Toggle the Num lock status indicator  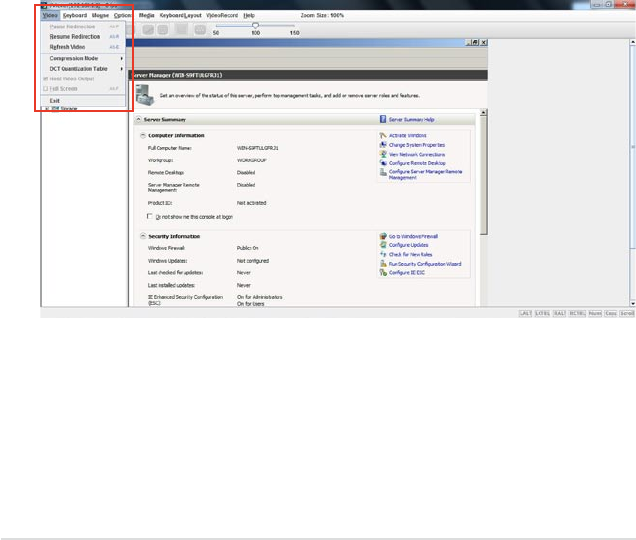[595, 313]
